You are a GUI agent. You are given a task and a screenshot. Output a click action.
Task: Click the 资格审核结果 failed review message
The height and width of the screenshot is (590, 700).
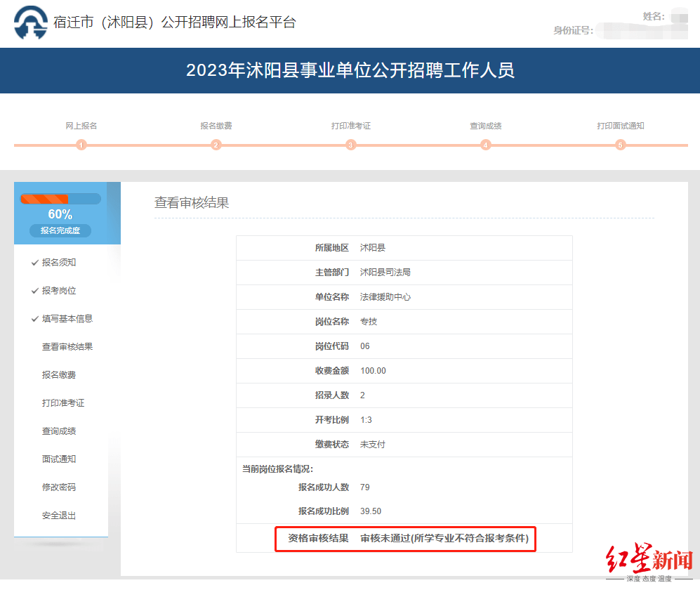pos(444,538)
